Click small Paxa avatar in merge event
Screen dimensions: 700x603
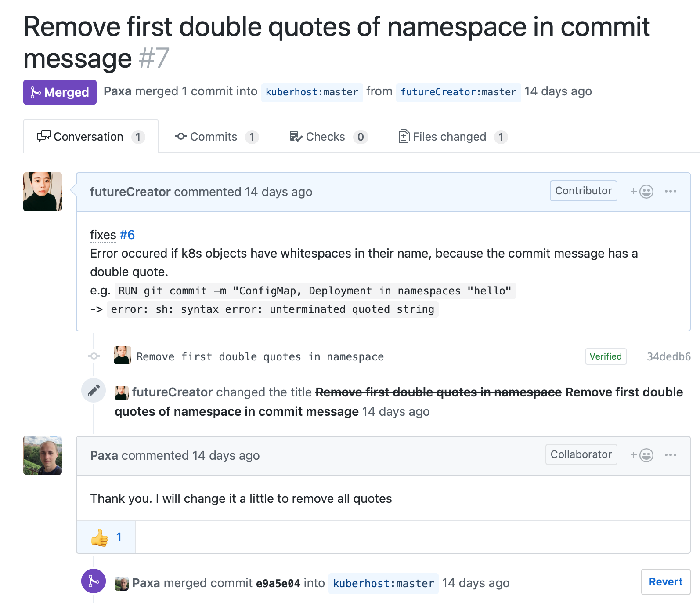pos(122,584)
